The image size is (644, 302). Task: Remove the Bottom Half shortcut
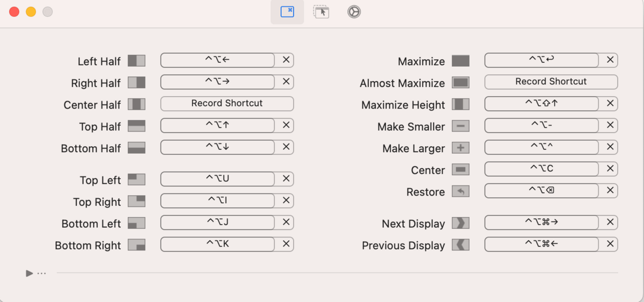pyautogui.click(x=286, y=147)
